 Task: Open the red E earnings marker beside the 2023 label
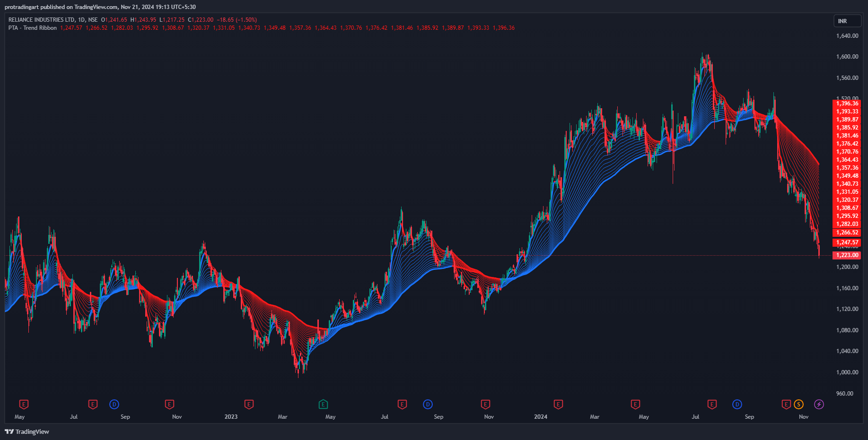coord(249,404)
